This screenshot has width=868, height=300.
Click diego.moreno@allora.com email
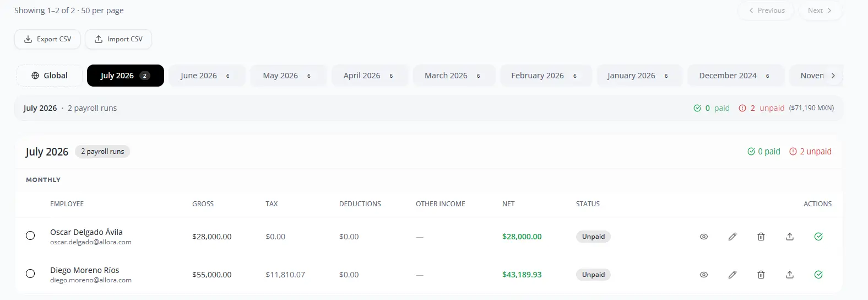91,280
